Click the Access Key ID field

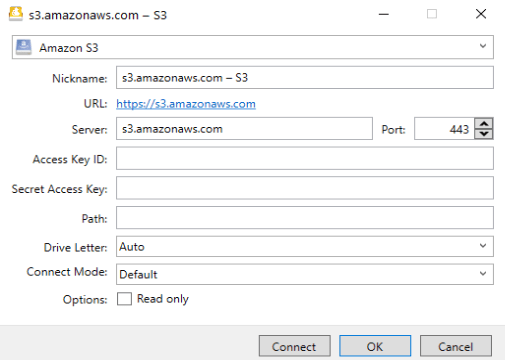(x=305, y=158)
